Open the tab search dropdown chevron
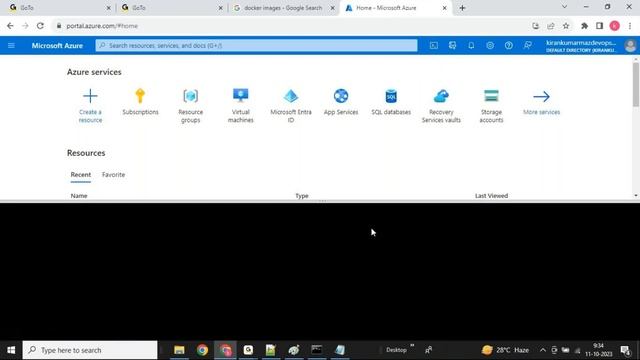 [x=564, y=7]
